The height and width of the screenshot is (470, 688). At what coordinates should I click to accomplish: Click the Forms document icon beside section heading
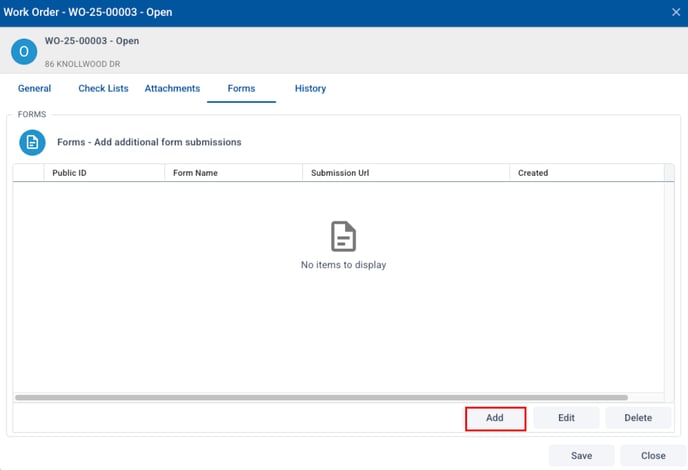click(32, 143)
